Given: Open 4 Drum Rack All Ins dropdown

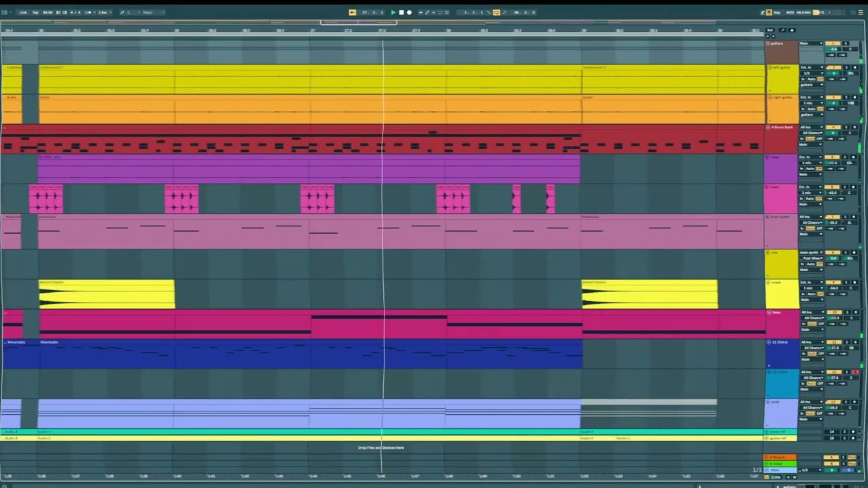Looking at the screenshot, I should pyautogui.click(x=812, y=127).
